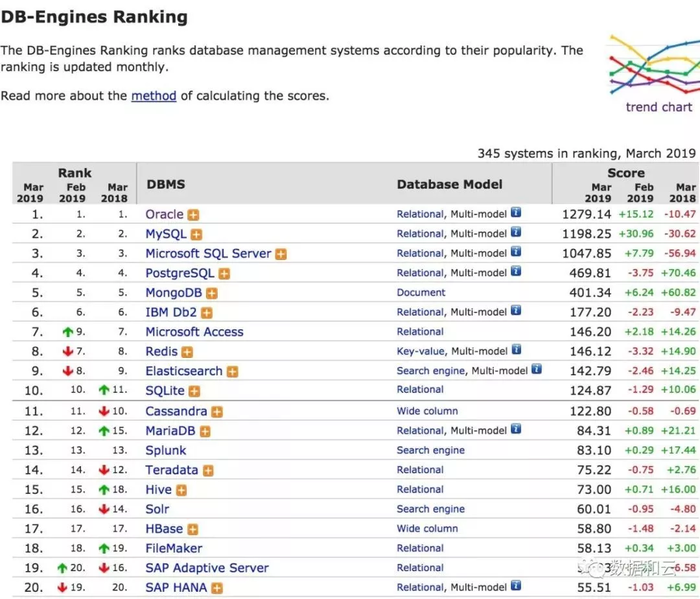Click the plus icon beside IBM Db2
700x599 pixels.
[x=206, y=313]
